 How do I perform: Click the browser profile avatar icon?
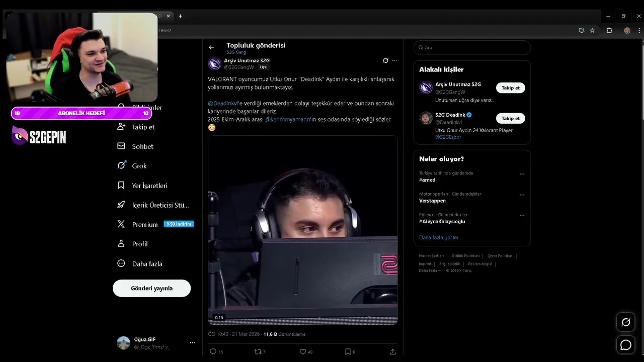pyautogui.click(x=627, y=31)
